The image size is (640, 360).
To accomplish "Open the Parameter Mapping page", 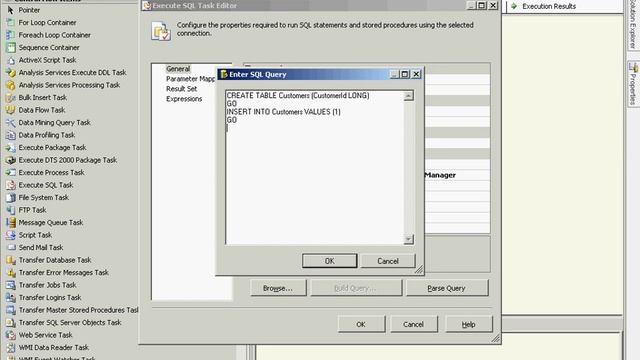I will pyautogui.click(x=190, y=79).
